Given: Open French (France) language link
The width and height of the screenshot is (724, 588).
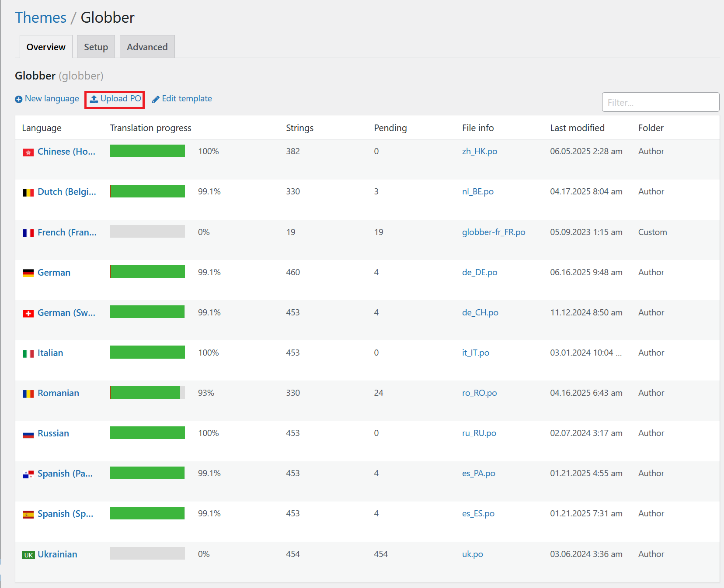Looking at the screenshot, I should [67, 232].
